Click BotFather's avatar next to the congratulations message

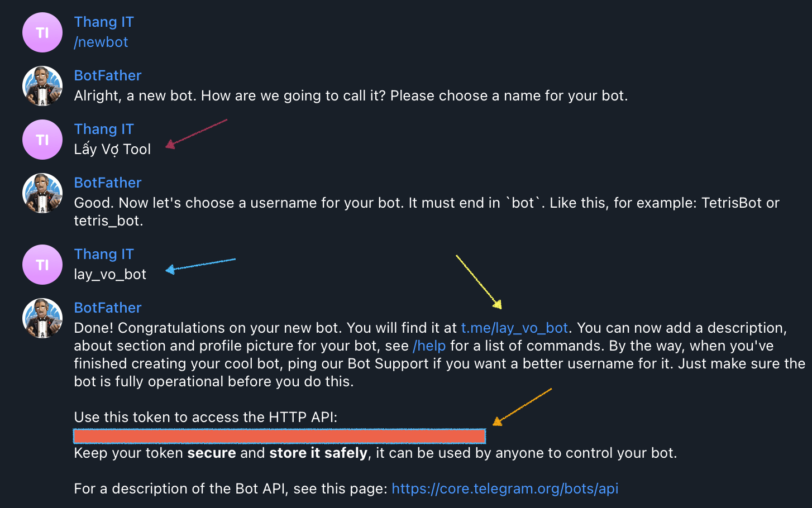(x=42, y=318)
